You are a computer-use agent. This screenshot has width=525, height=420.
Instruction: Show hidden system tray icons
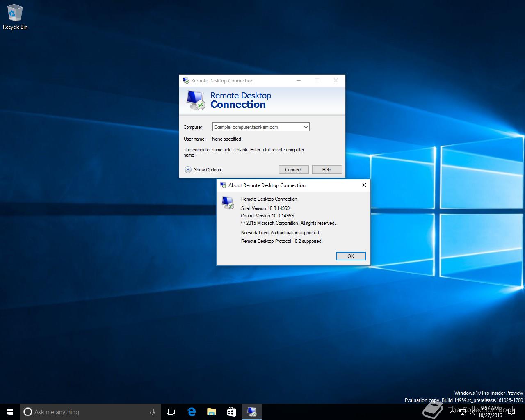click(x=452, y=412)
